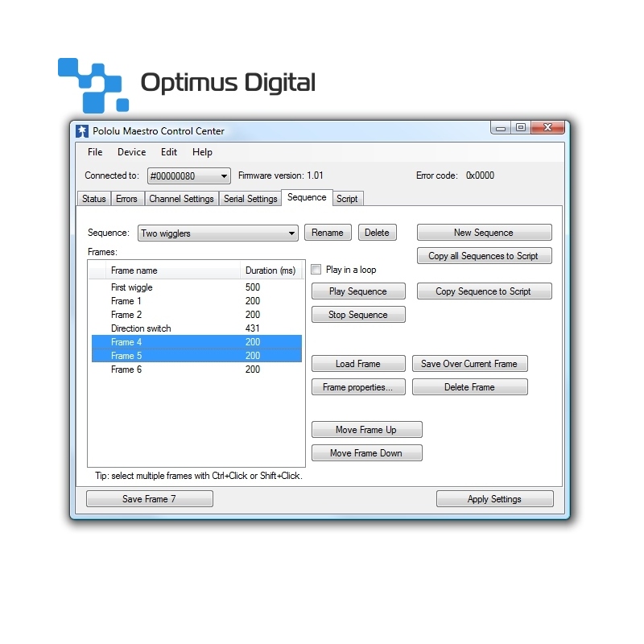Image resolution: width=644 pixels, height=644 pixels.
Task: Open the File menu
Action: click(x=95, y=152)
